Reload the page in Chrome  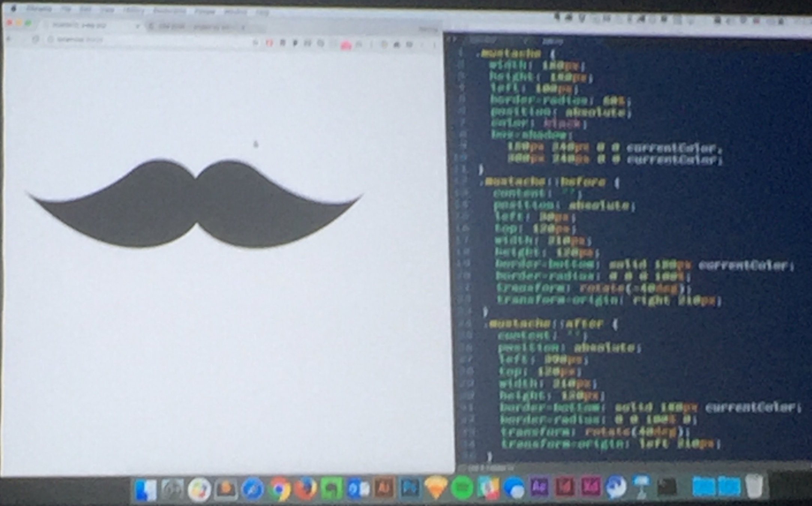(x=36, y=39)
